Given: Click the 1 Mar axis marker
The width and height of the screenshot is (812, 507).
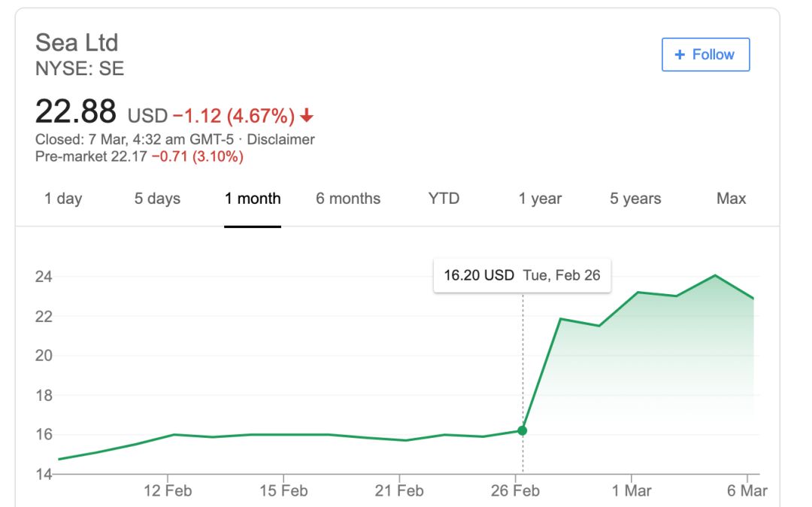Looking at the screenshot, I should tap(632, 490).
